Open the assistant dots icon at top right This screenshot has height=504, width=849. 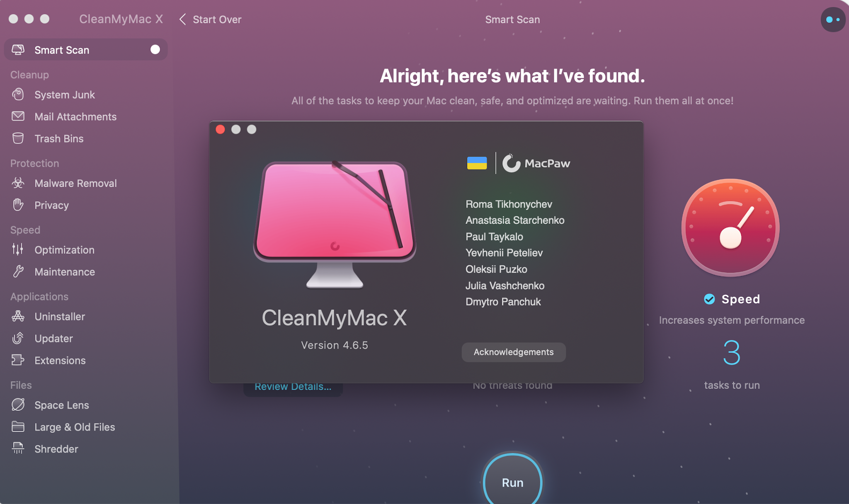coord(833,19)
